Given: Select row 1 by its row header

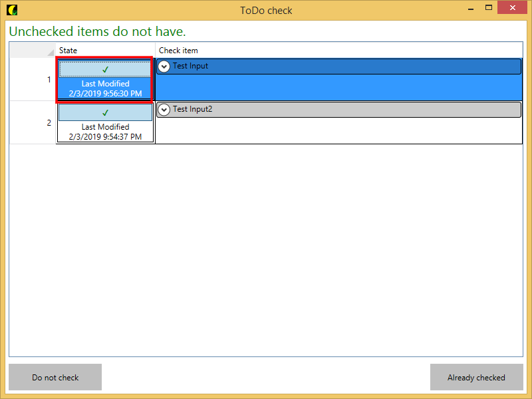Looking at the screenshot, I should point(33,80).
